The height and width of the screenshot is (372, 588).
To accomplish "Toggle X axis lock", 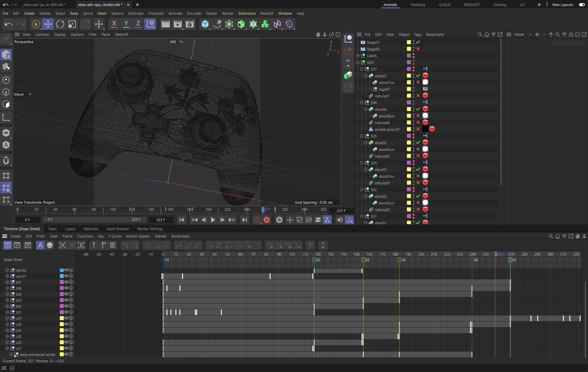I will tap(114, 24).
